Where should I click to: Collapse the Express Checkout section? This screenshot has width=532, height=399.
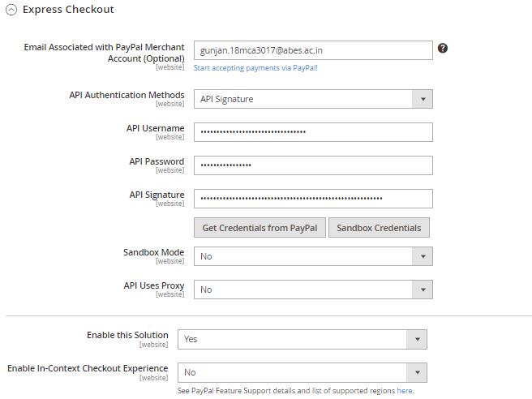tap(11, 10)
